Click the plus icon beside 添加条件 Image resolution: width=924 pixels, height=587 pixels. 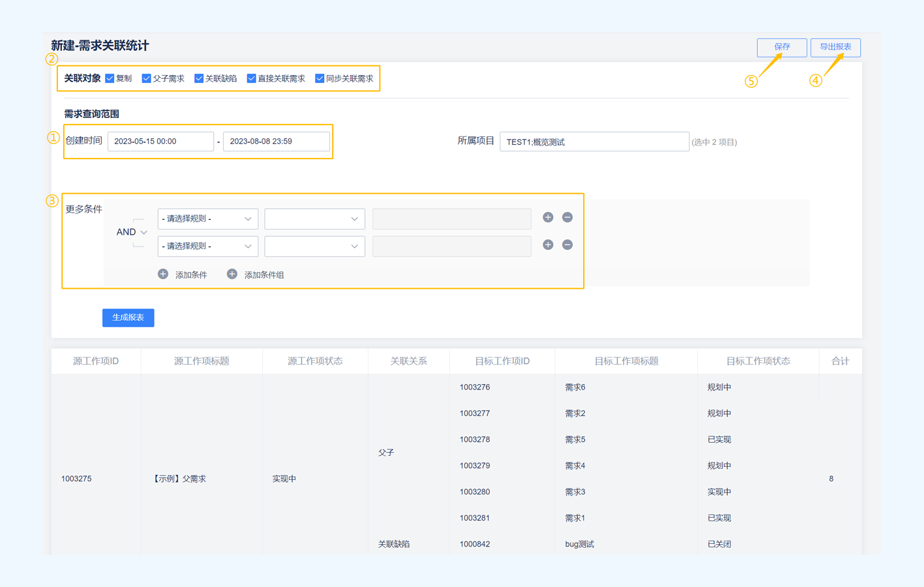tap(163, 274)
